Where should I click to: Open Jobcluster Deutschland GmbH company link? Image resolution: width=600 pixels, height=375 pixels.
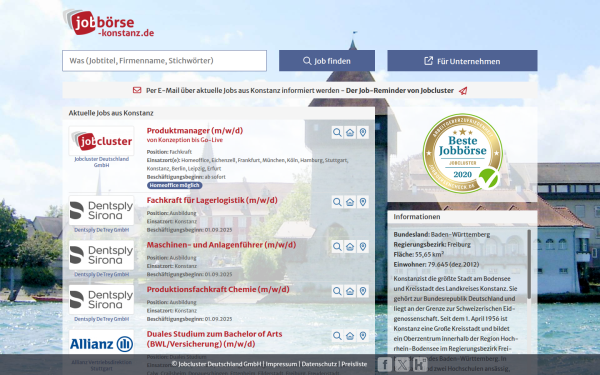coord(101,162)
